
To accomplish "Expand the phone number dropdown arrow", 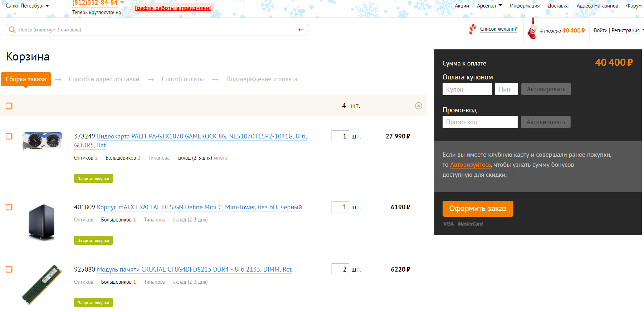I will coord(122,3).
